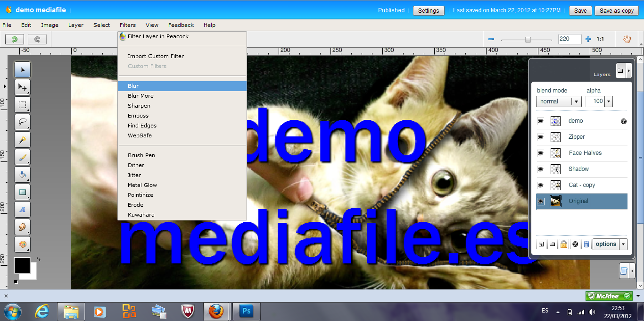The width and height of the screenshot is (644, 321).
Task: Select the Move tool
Action: (x=22, y=87)
